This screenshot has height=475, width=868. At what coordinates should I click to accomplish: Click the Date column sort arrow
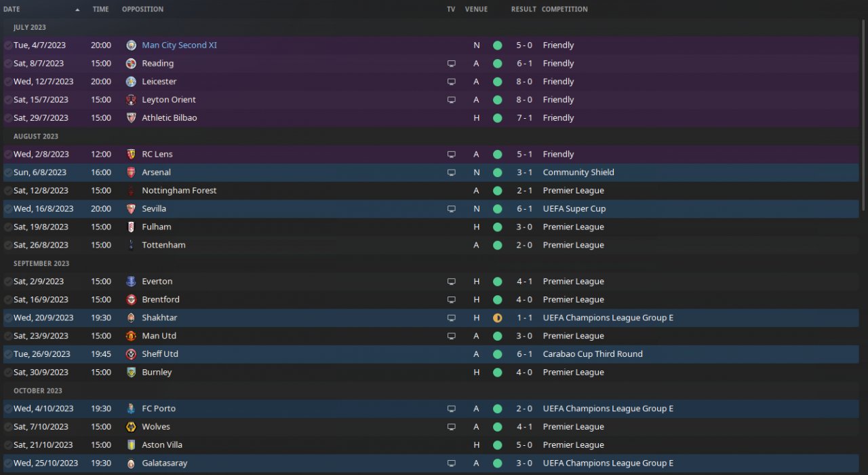[77, 9]
